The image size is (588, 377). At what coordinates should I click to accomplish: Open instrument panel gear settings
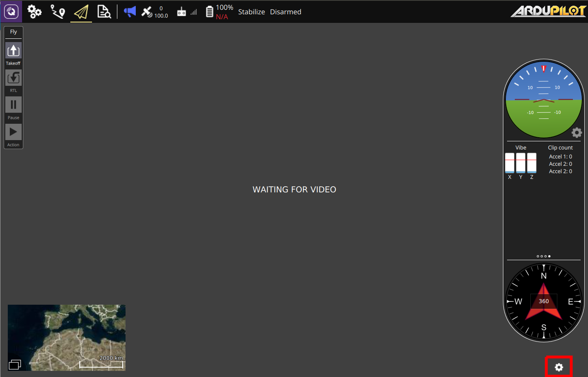(577, 132)
